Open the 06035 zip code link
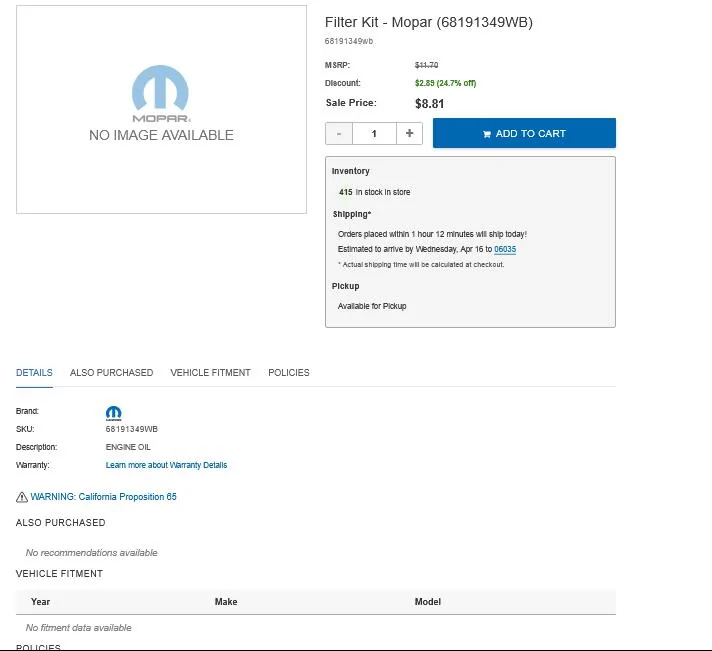Image resolution: width=712 pixels, height=651 pixels. click(505, 249)
